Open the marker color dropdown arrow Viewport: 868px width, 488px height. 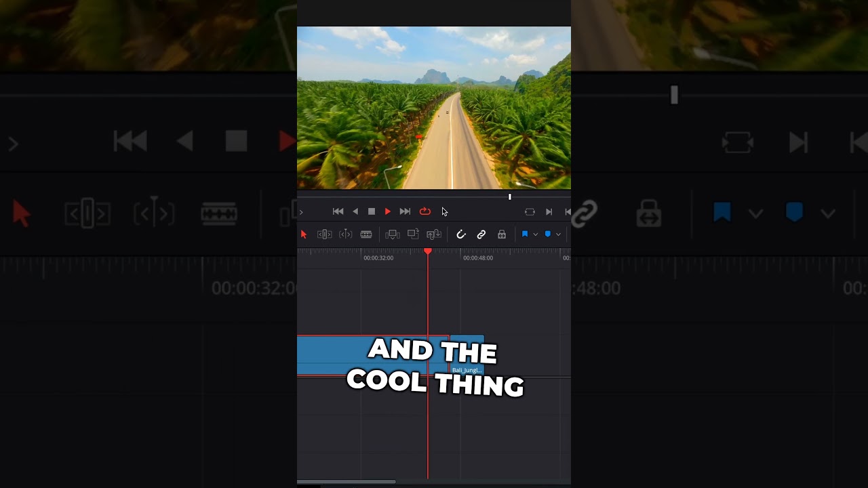pos(558,235)
